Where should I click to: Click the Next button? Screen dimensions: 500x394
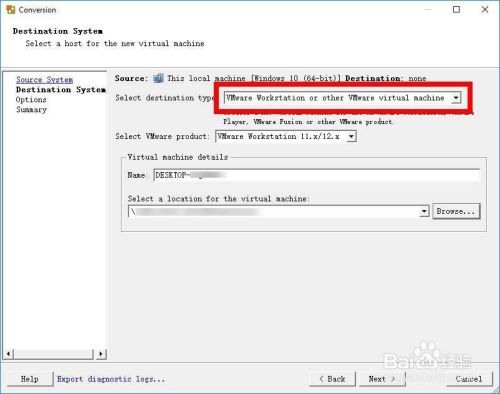point(382,379)
